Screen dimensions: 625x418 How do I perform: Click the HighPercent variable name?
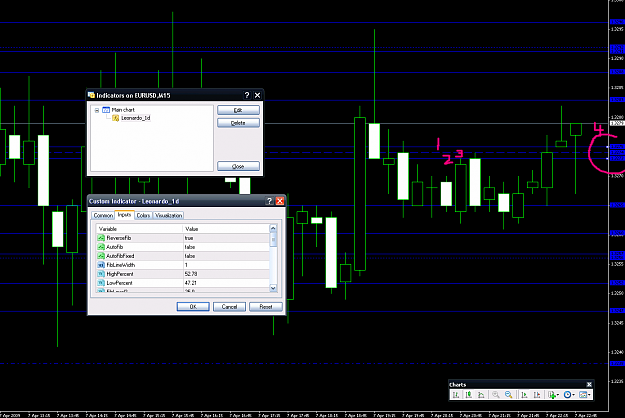[x=120, y=274]
